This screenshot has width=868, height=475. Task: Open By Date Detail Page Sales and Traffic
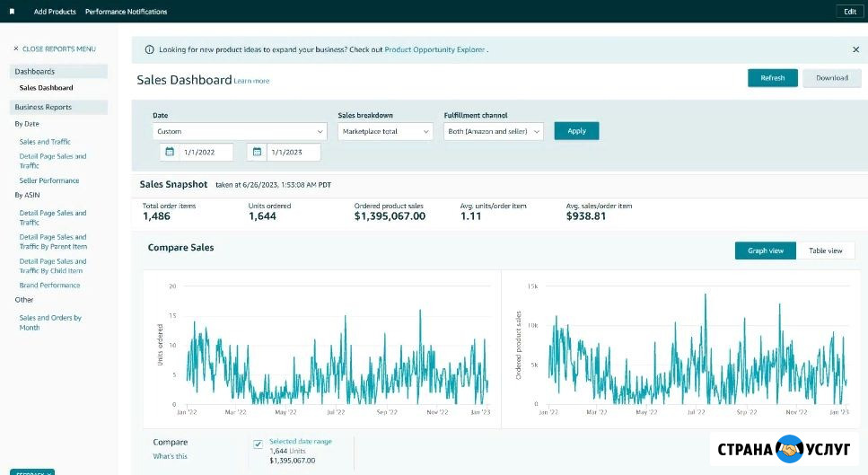[53, 161]
